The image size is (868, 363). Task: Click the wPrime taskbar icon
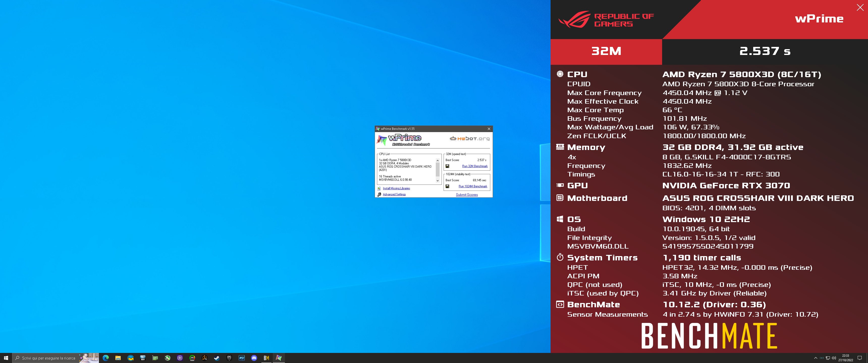pos(279,358)
